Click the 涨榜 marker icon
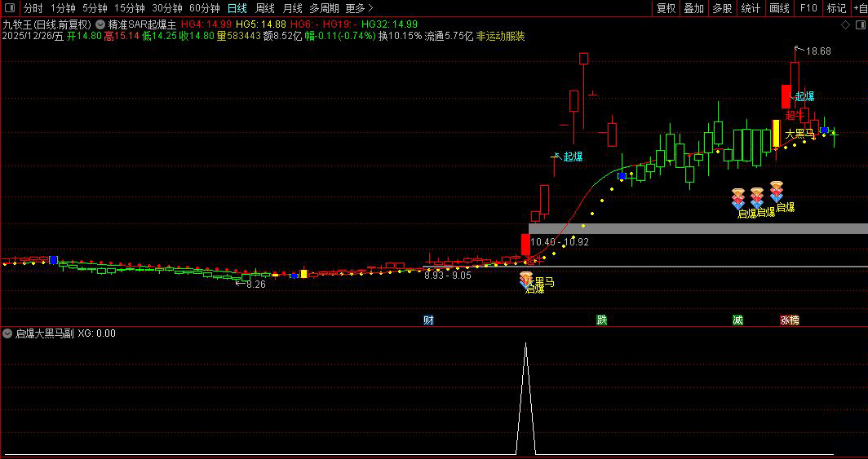 [790, 320]
